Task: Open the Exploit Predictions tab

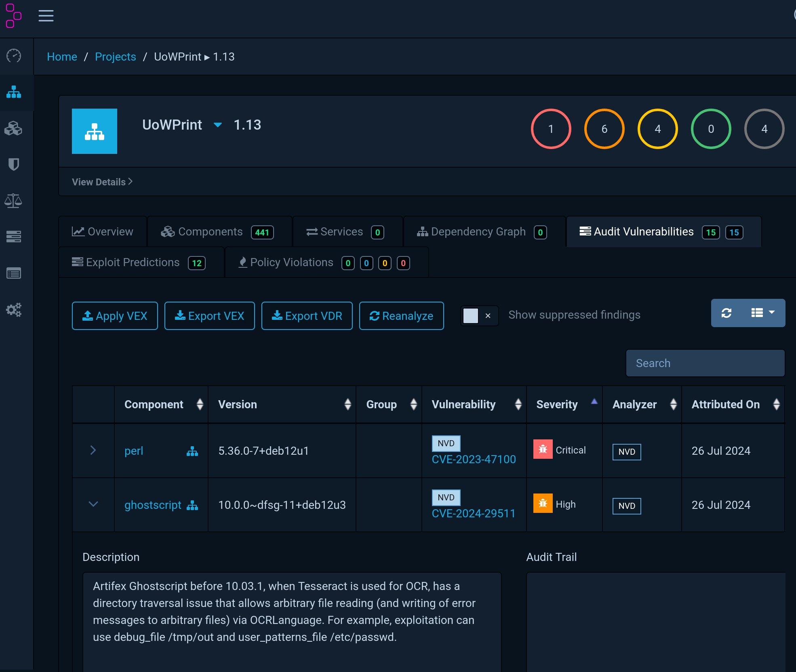Action: pyautogui.click(x=133, y=262)
